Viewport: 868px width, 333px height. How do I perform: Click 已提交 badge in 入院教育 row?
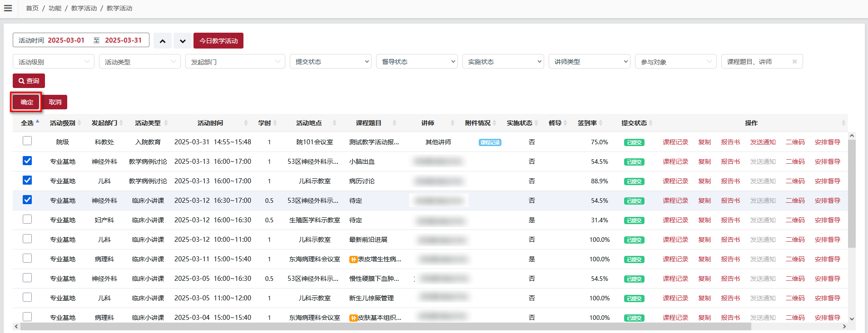point(634,142)
